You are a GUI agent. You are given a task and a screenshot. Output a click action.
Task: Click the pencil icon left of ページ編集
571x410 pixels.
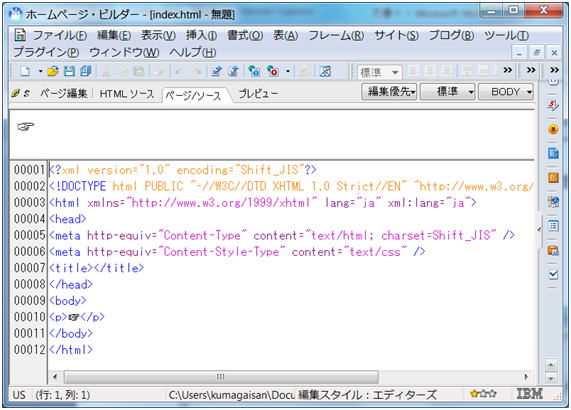[15, 94]
